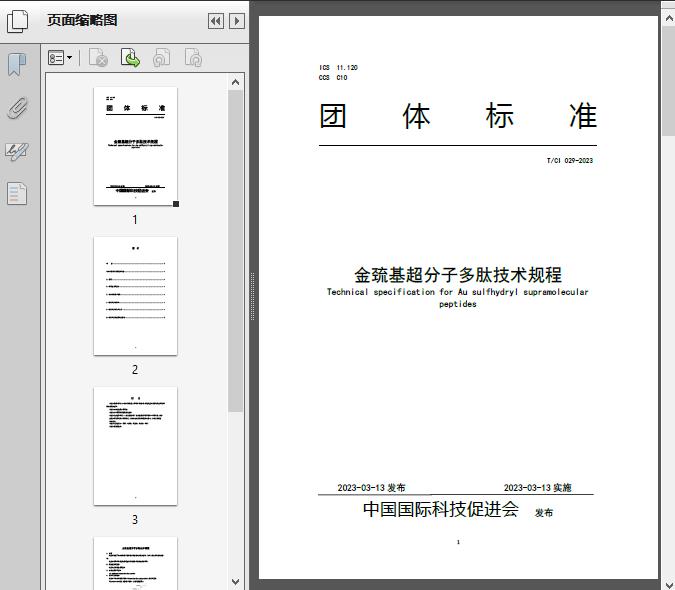675x590 pixels.
Task: Open the thumbnail options dropdown
Action: (x=60, y=59)
